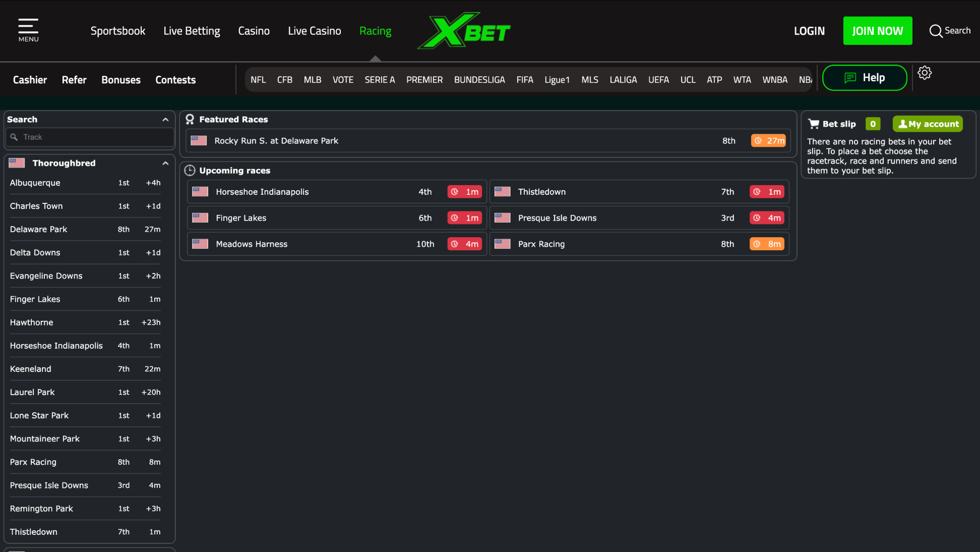980x552 pixels.
Task: Open the search magnifier icon
Action: coord(936,30)
